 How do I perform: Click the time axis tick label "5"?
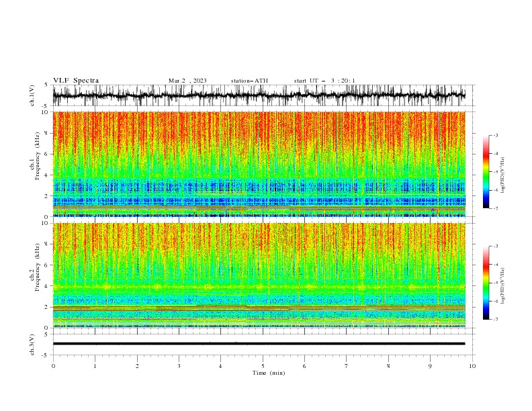click(x=263, y=366)
